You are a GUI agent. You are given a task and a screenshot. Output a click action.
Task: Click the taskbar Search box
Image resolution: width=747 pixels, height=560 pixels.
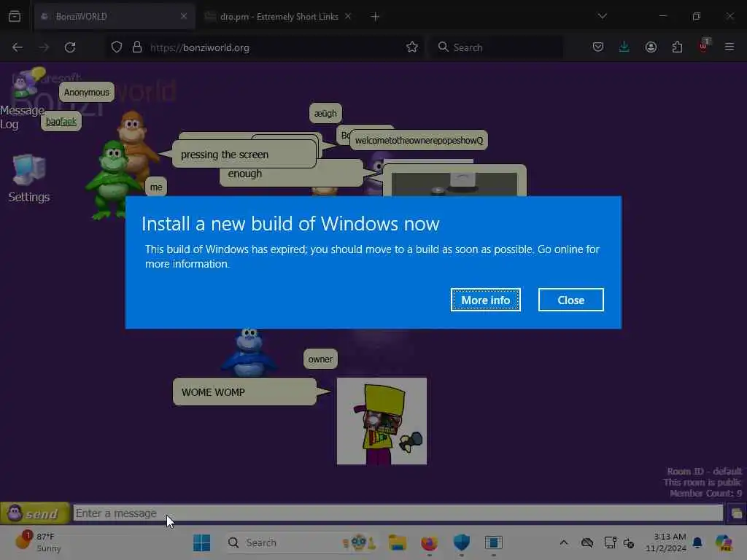pos(301,542)
